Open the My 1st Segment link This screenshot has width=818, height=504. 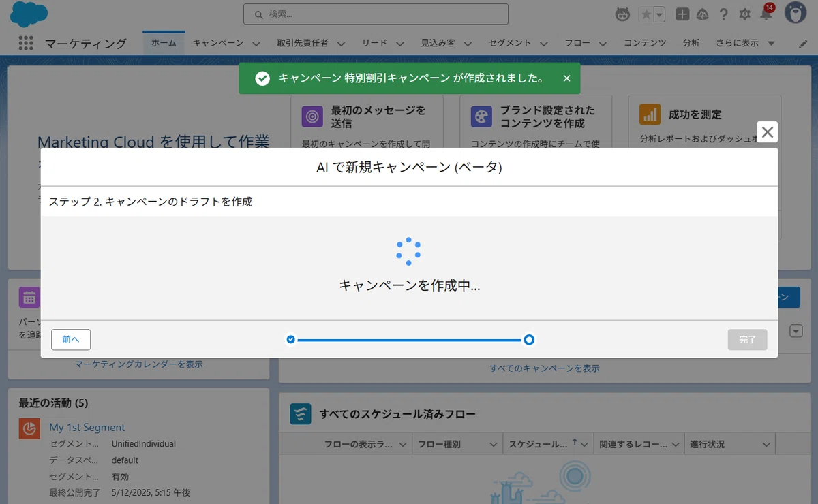click(x=87, y=427)
